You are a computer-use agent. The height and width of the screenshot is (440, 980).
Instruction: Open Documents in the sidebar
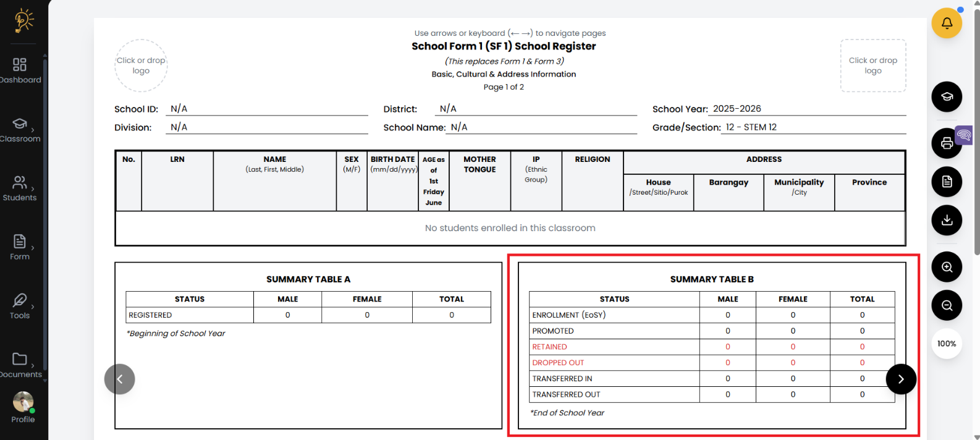20,365
